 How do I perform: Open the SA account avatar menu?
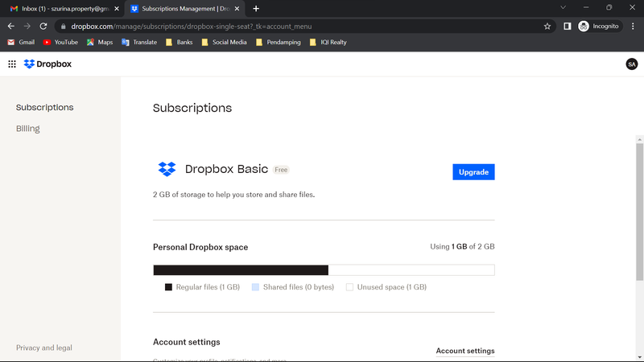[x=631, y=64]
